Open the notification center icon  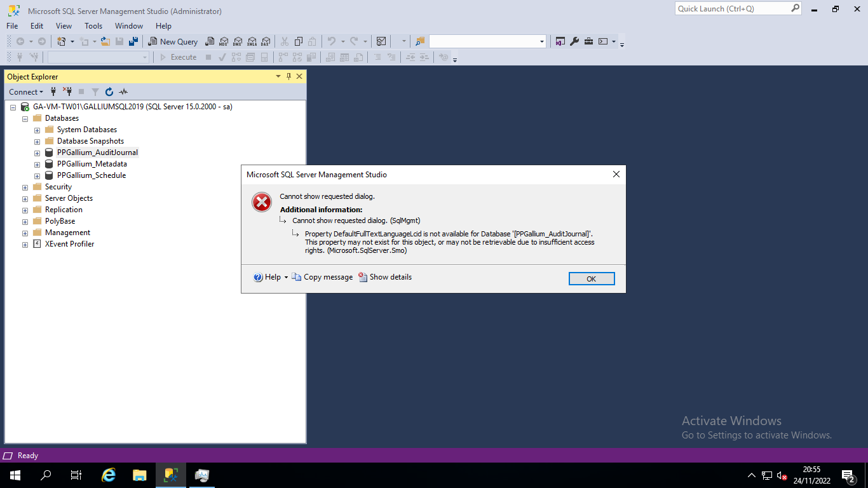[848, 475]
